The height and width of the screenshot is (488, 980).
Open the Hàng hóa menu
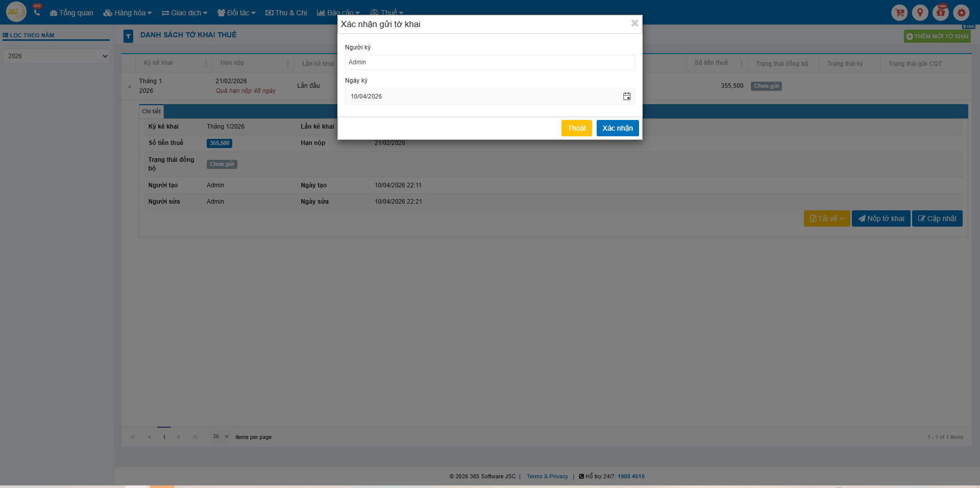click(x=128, y=13)
